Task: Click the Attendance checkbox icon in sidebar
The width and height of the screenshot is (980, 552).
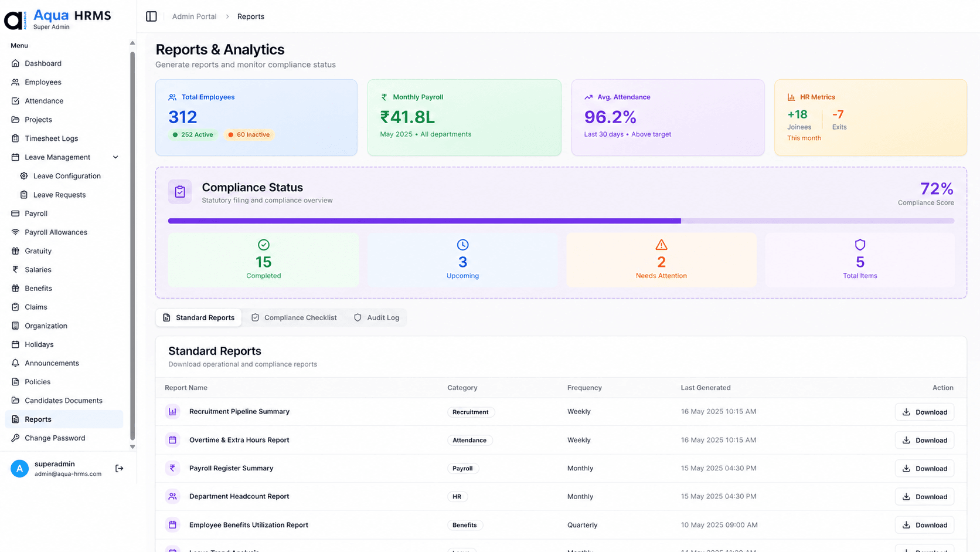Action: click(x=15, y=101)
